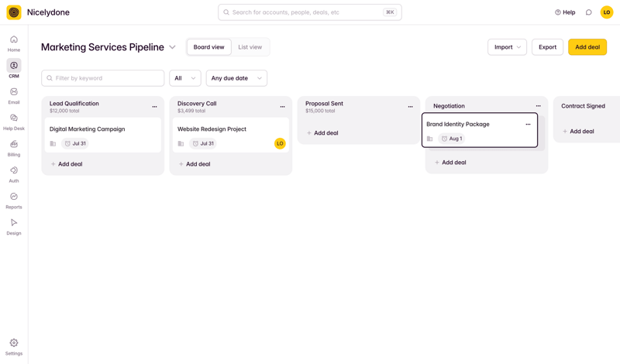Focus the global search field
Viewport: 620px width, 364px height.
tap(309, 12)
